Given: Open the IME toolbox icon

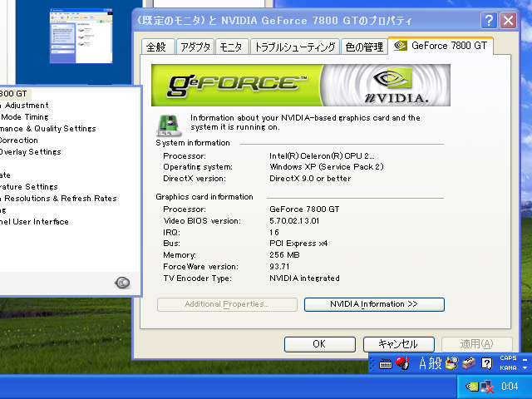Looking at the screenshot, I should point(469,363).
